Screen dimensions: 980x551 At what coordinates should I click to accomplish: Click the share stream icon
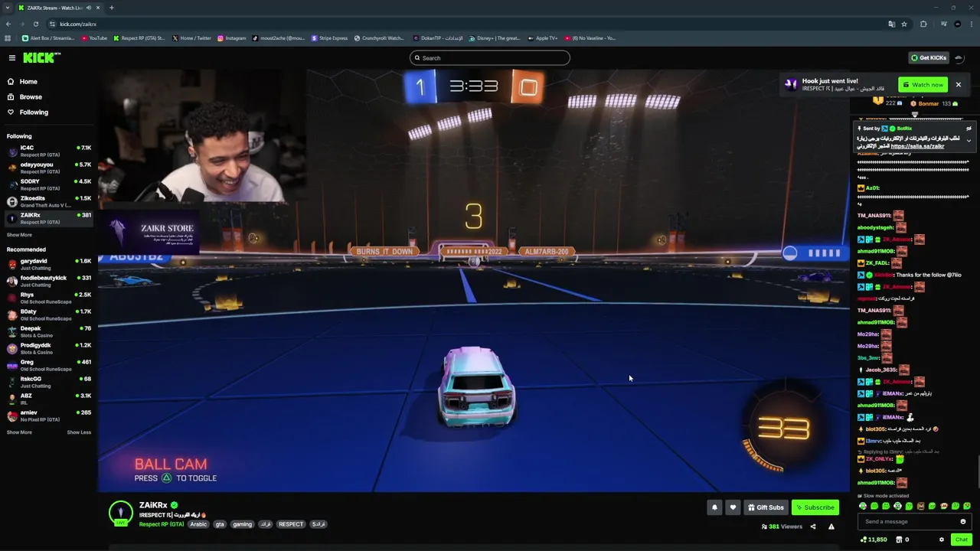tap(813, 527)
